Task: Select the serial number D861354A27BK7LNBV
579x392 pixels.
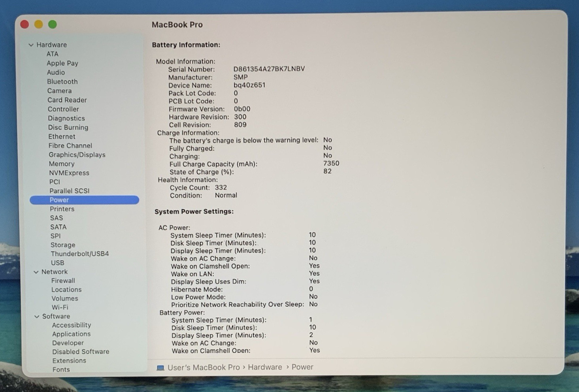Action: pos(269,69)
